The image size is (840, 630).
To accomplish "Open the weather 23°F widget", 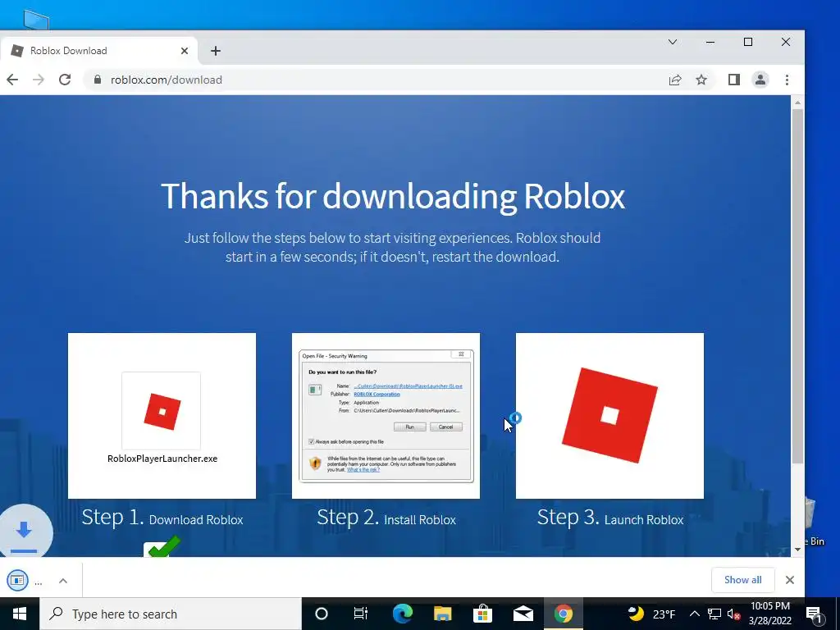I will (x=651, y=614).
